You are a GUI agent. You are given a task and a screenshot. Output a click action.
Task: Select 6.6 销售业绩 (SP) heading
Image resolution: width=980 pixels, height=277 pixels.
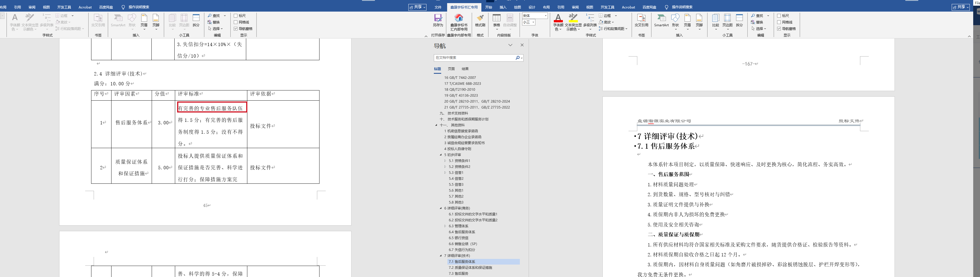click(x=463, y=244)
